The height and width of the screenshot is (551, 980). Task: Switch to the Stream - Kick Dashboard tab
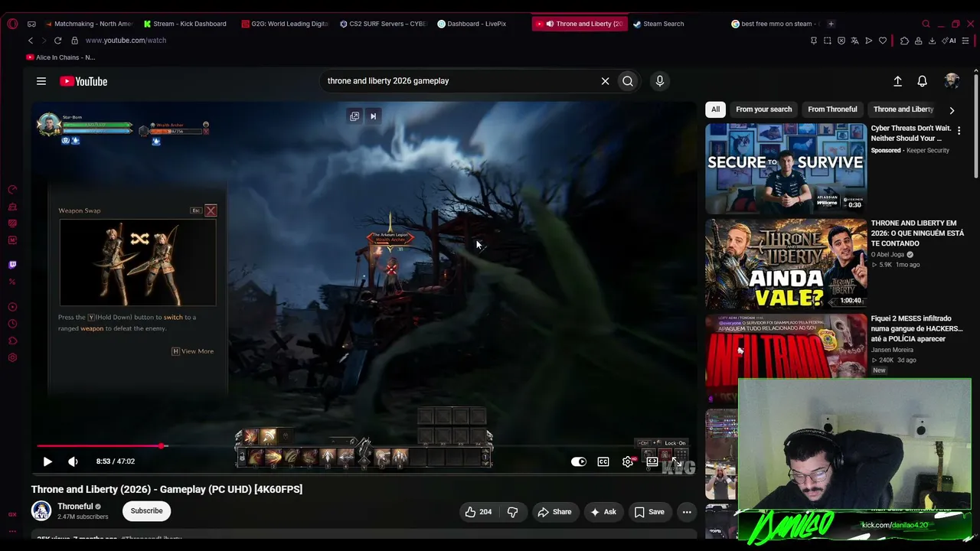pos(185,24)
